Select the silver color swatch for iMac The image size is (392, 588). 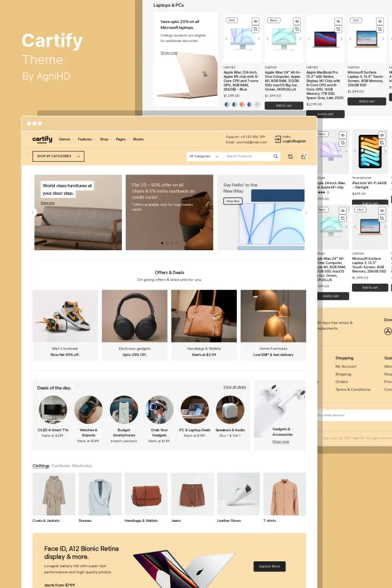(257, 105)
